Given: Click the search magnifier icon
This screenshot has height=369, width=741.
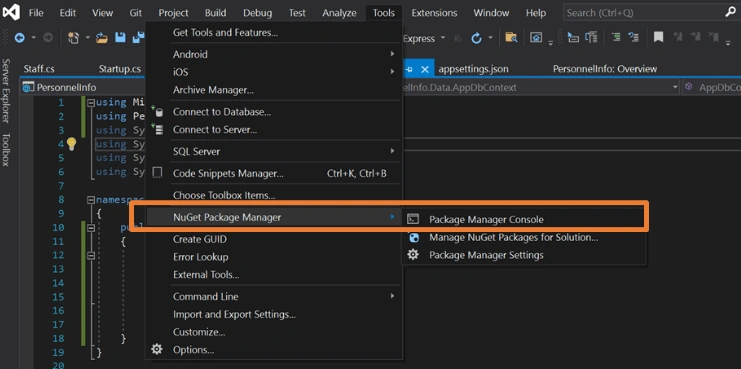Looking at the screenshot, I should click(x=730, y=13).
